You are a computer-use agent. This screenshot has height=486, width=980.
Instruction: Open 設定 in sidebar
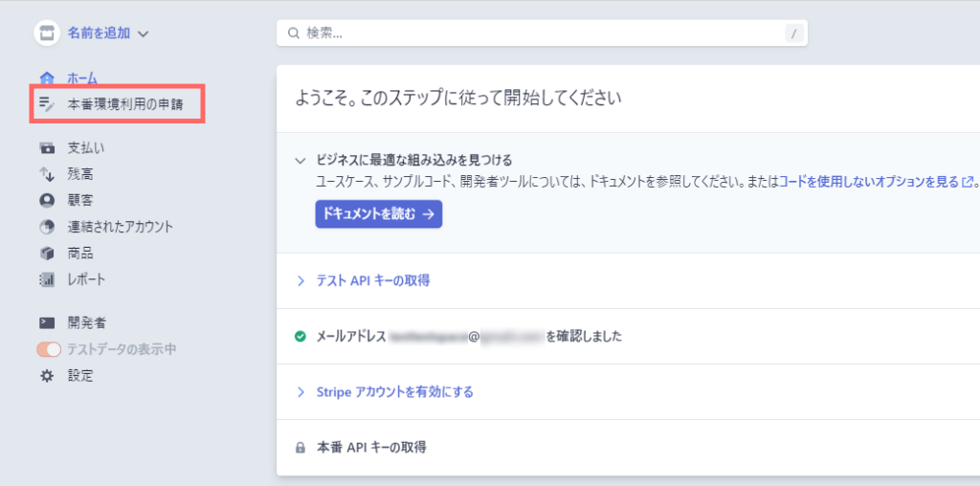pyautogui.click(x=80, y=376)
